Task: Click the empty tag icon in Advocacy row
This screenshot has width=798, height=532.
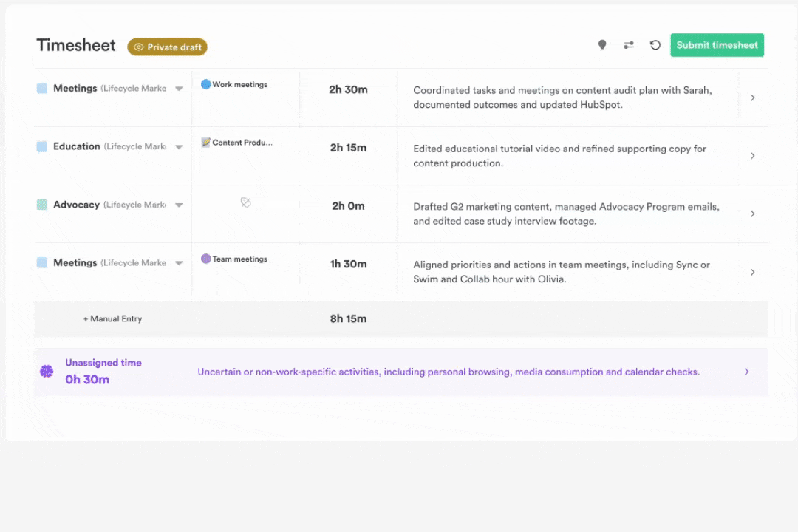Action: click(x=246, y=202)
